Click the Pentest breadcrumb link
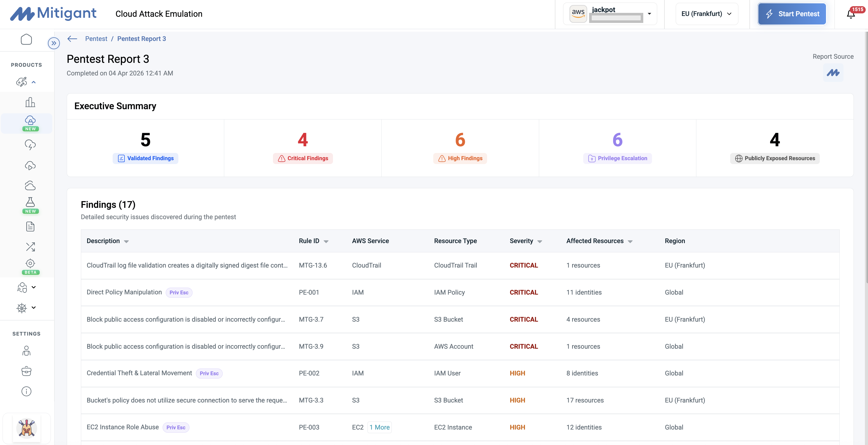Screen dimensions: 868x445 click(x=96, y=39)
